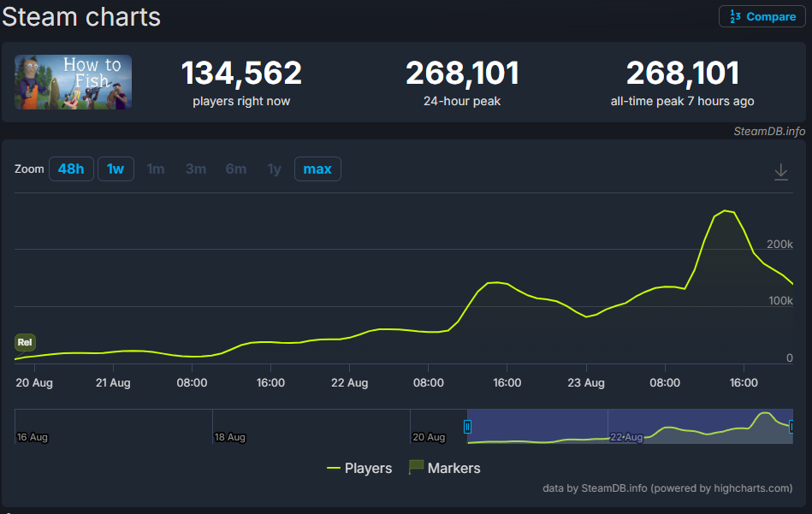The height and width of the screenshot is (514, 812).
Task: Click the 200k y-axis label
Action: (x=779, y=245)
